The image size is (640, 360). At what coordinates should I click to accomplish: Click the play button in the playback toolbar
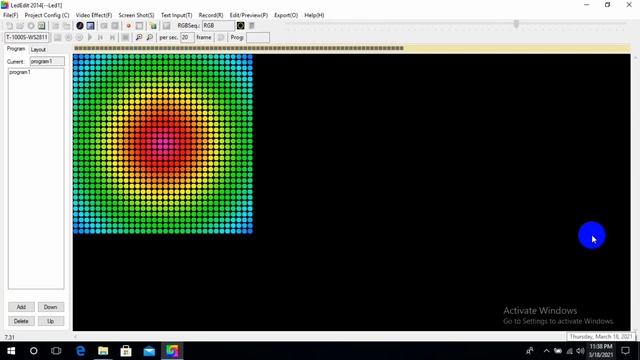tap(90, 38)
